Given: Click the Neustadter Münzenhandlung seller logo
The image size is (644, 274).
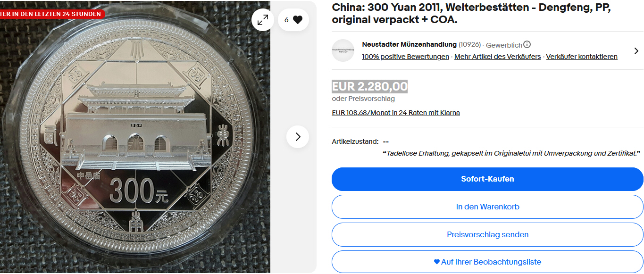Looking at the screenshot, I should pyautogui.click(x=343, y=50).
